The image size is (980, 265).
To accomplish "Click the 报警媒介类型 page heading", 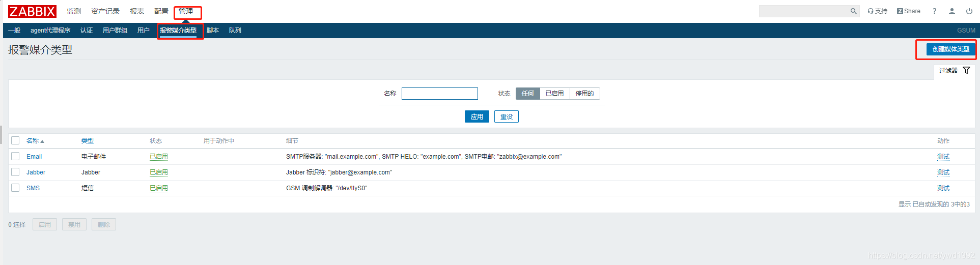I will (40, 50).
